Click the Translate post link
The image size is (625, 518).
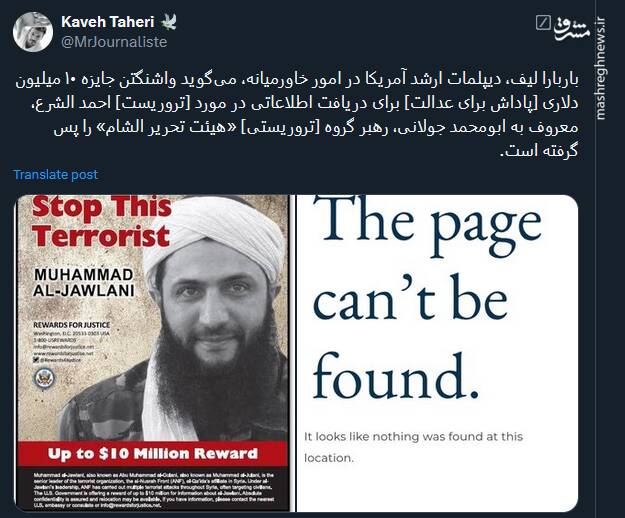(55, 175)
